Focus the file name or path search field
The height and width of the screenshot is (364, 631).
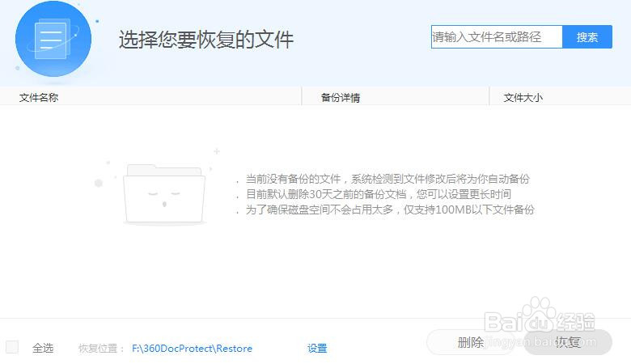point(497,37)
